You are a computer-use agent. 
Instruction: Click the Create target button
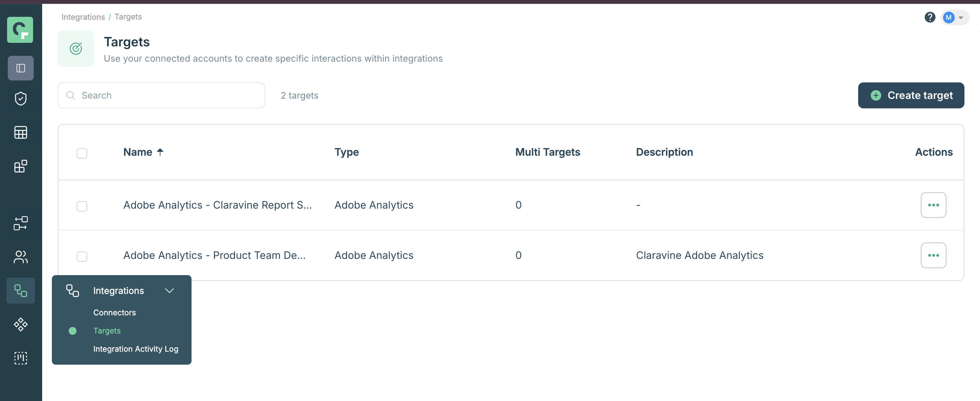click(x=911, y=95)
